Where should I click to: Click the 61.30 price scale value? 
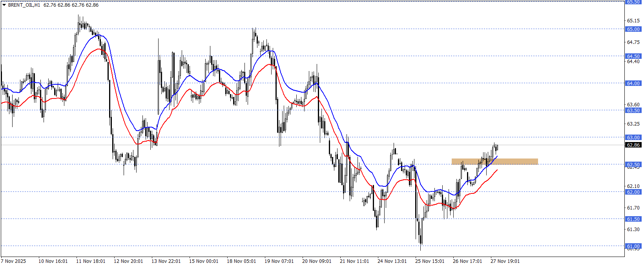pos(633,229)
